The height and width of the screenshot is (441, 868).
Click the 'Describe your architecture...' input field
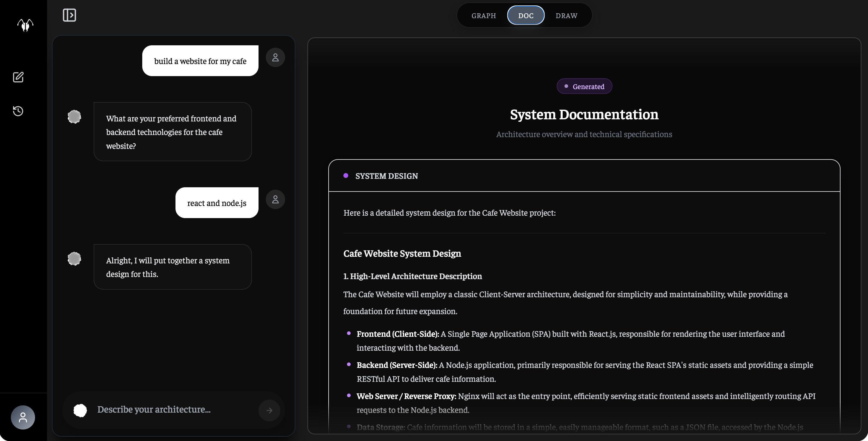(174, 409)
